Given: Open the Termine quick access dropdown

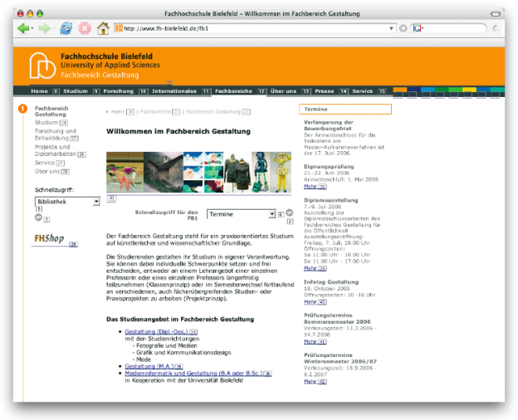Looking at the screenshot, I should pyautogui.click(x=242, y=214).
